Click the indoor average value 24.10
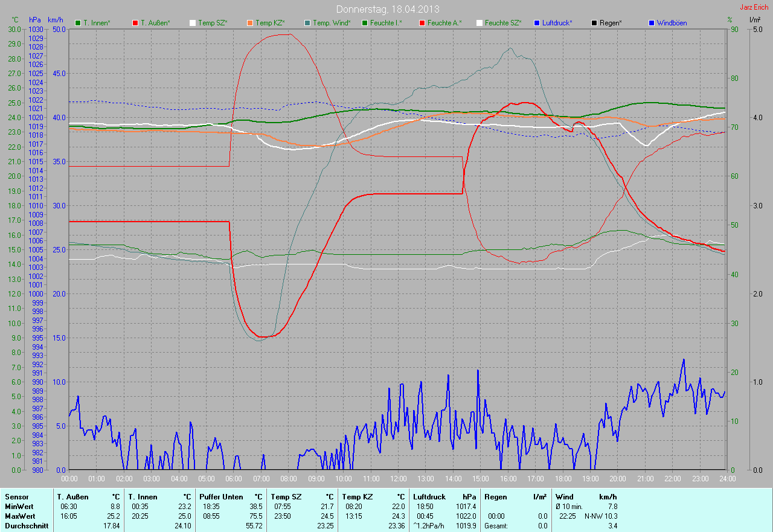 183,526
